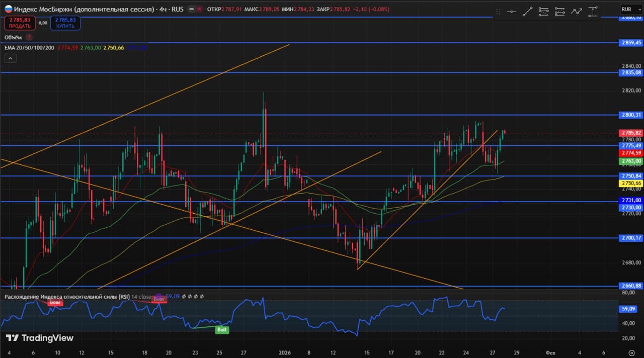Open the RSI divergence indicator title
The height and width of the screenshot is (358, 644).
(66, 297)
